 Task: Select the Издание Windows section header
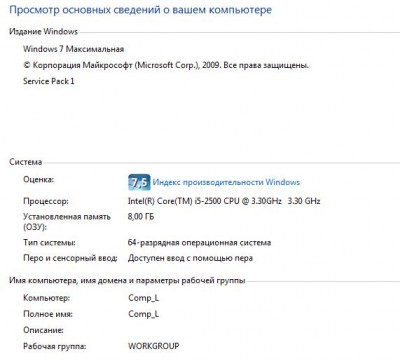(43, 32)
